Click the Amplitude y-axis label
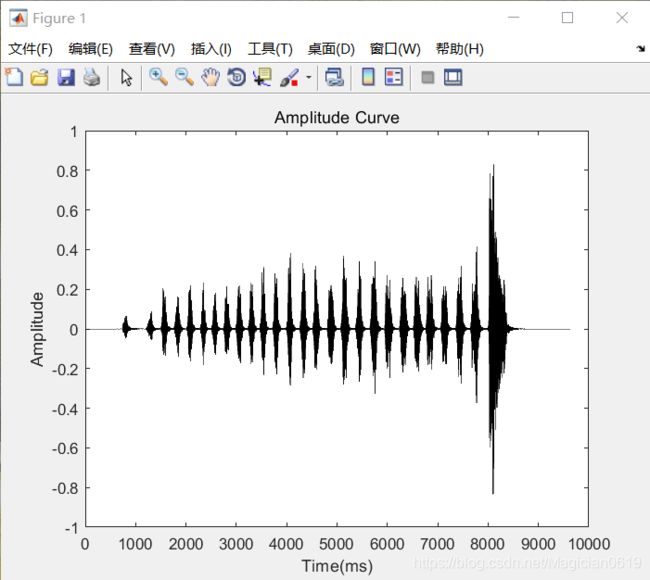This screenshot has width=650, height=580. 37,329
